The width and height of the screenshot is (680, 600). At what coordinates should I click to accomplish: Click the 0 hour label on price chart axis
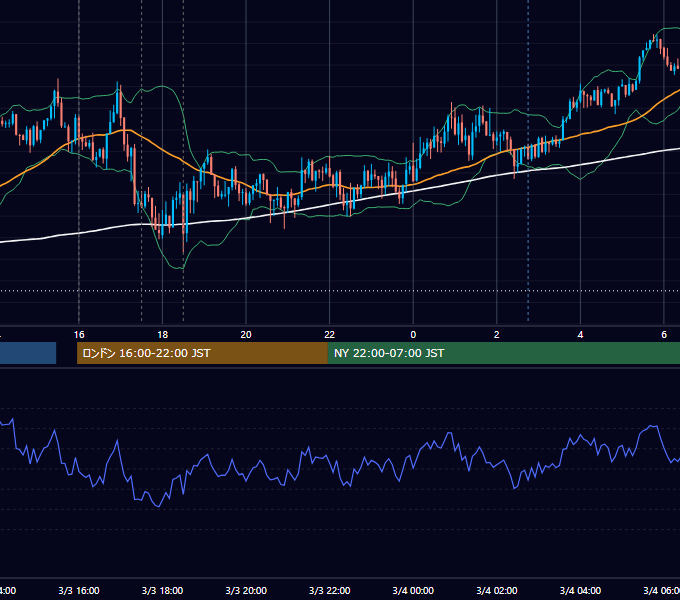point(413,335)
